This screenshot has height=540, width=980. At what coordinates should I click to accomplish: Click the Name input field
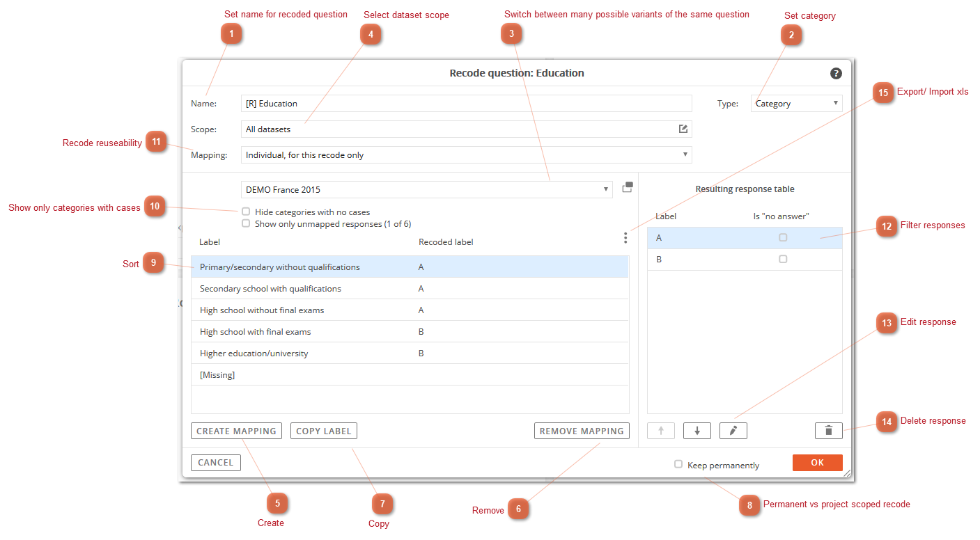tap(467, 104)
